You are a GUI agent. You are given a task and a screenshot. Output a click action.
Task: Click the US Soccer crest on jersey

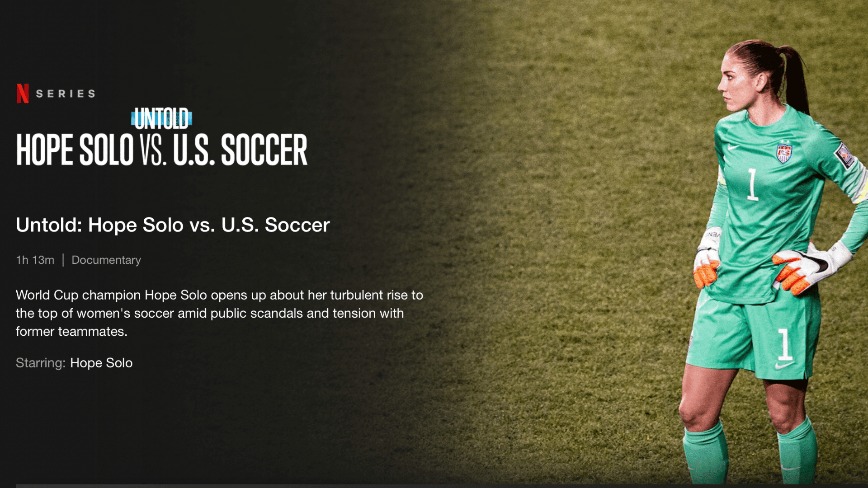tap(784, 153)
